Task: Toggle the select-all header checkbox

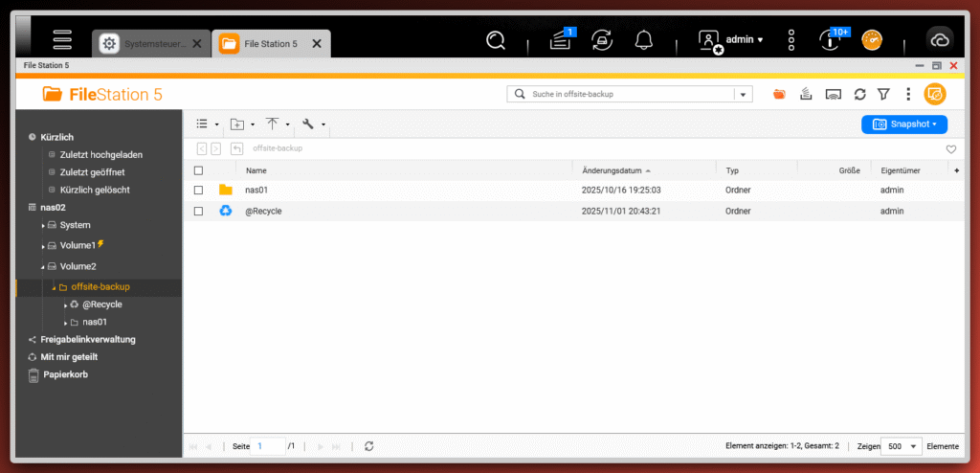Action: point(198,170)
